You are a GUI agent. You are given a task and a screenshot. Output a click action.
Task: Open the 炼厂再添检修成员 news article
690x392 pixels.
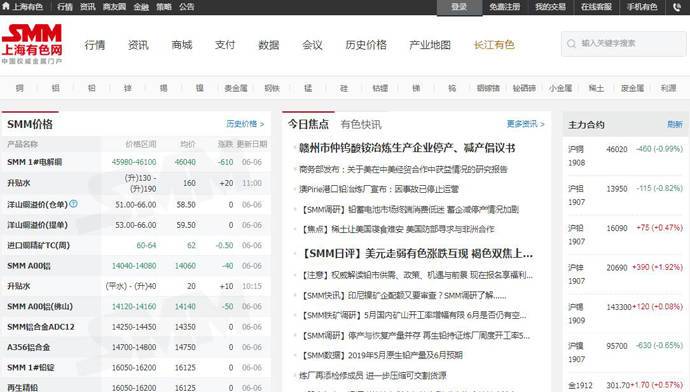click(372, 375)
